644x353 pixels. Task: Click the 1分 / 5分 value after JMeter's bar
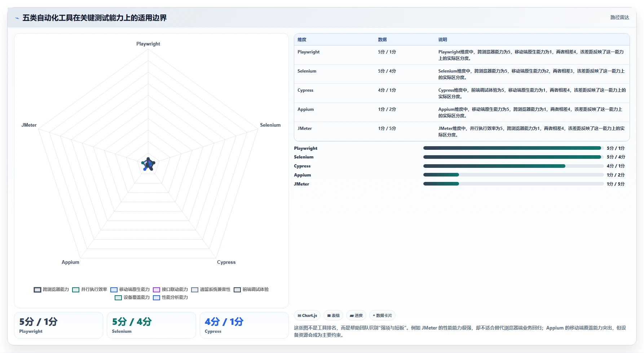(616, 184)
